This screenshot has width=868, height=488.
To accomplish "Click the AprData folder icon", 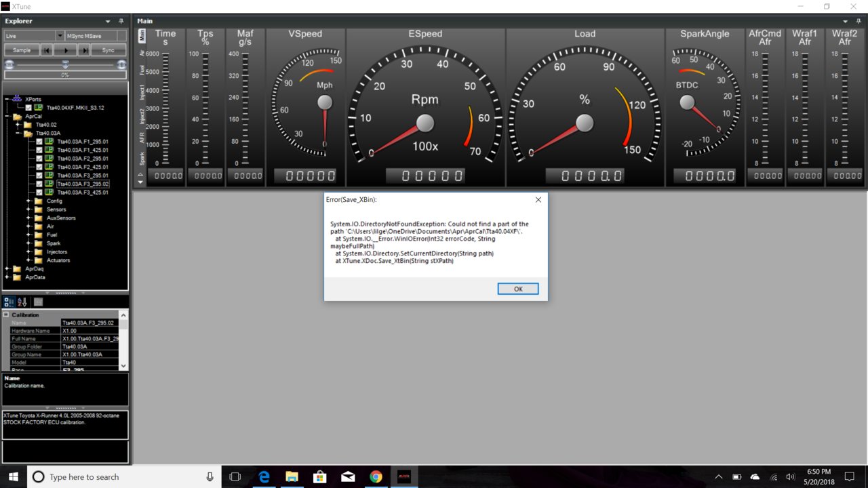I will click(x=18, y=277).
